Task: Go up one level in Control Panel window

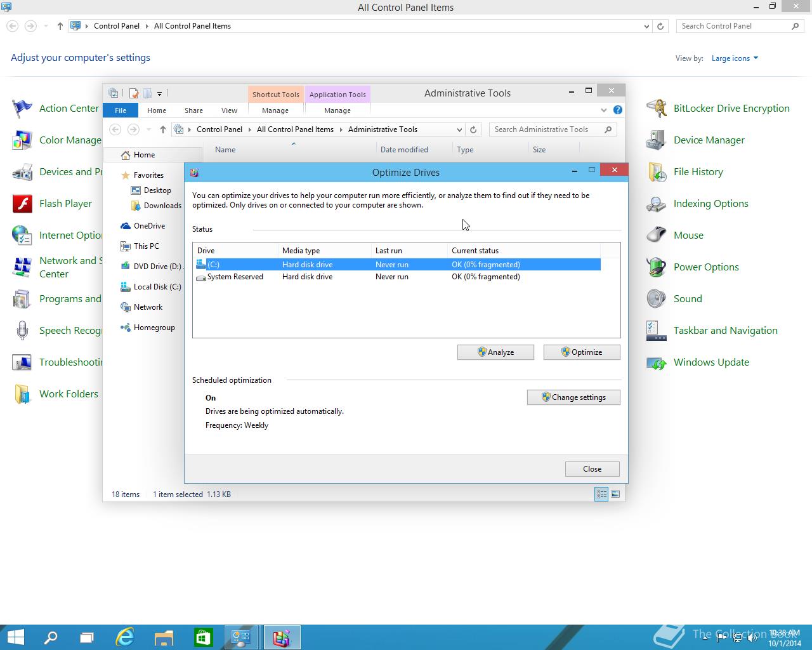Action: click(60, 26)
